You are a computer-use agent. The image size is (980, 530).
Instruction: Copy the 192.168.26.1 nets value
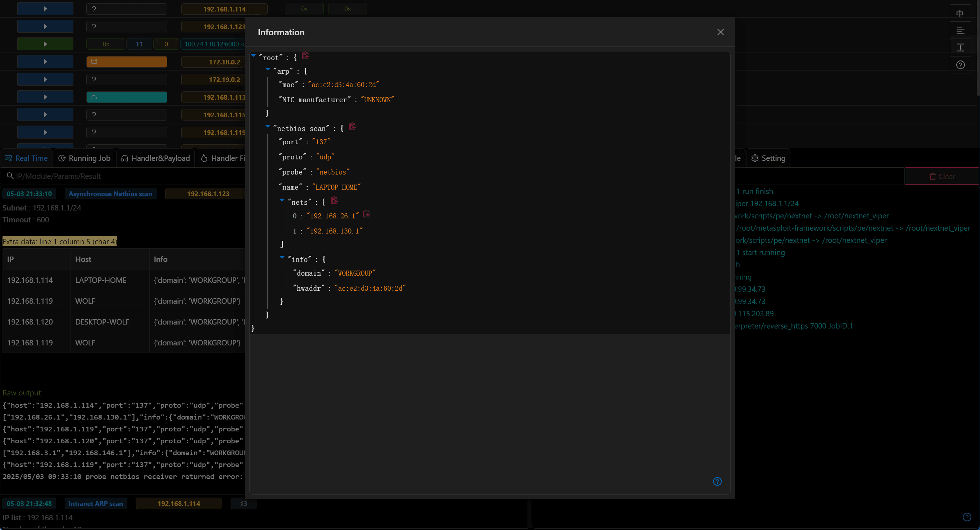pos(366,214)
